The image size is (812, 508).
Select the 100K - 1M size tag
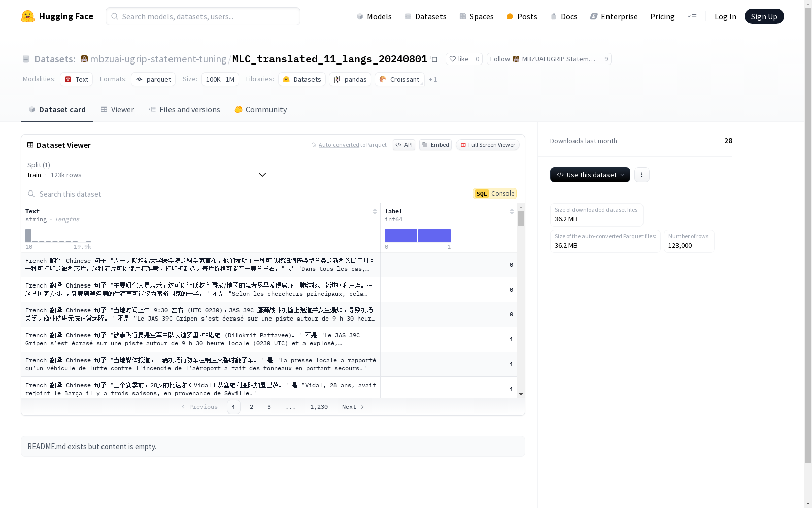[x=220, y=79]
